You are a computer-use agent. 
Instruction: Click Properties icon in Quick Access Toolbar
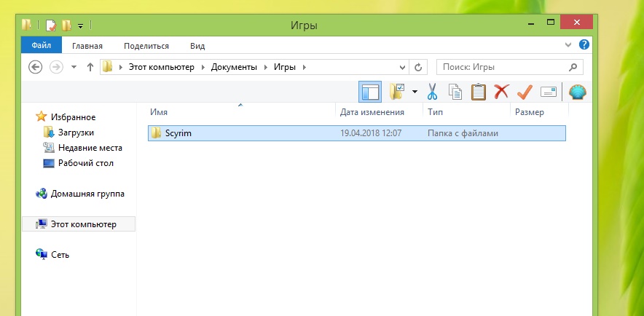tap(51, 25)
